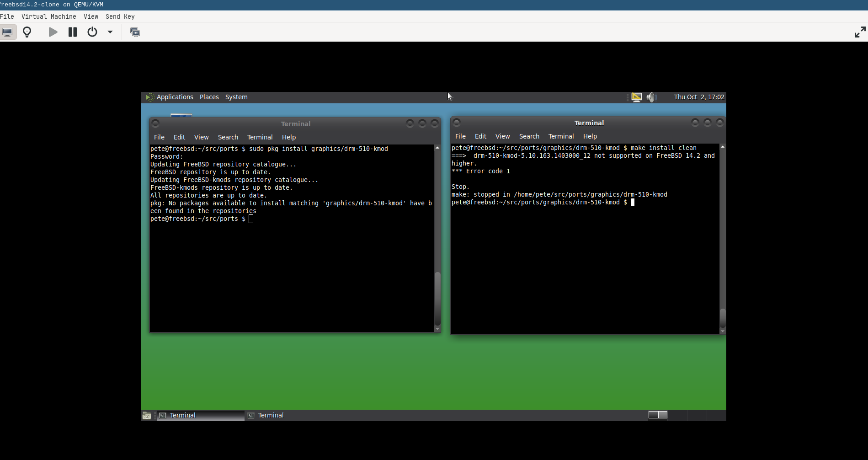The image size is (868, 460).
Task: Expand the Places menu in guest panel
Action: tap(209, 97)
